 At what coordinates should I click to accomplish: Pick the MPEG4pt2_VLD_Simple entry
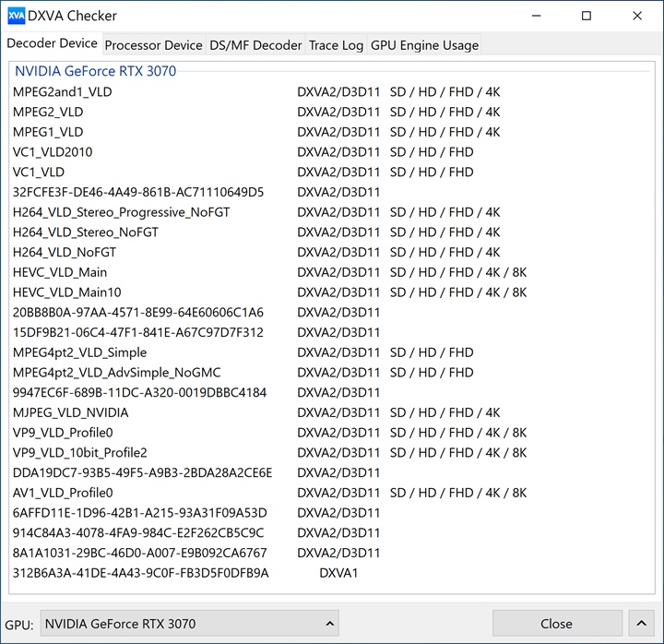[x=79, y=352]
